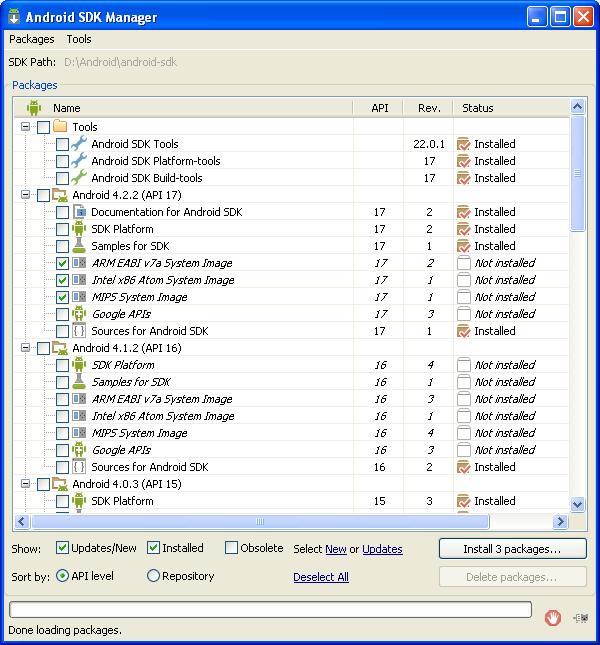Viewport: 600px width, 645px height.
Task: Uncheck the API 17 Intel x86 Atom System Image checkbox
Action: click(x=62, y=280)
